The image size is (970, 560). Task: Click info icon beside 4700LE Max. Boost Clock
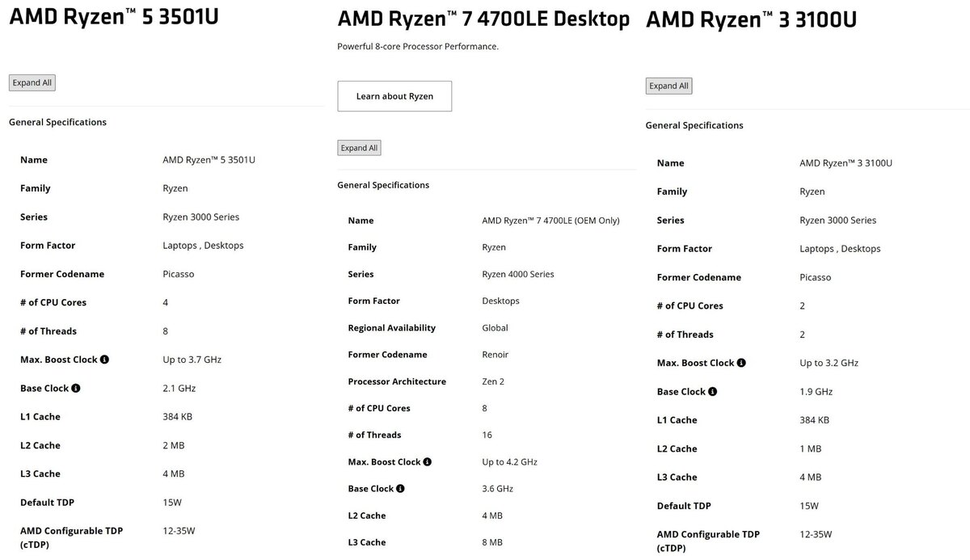(428, 462)
